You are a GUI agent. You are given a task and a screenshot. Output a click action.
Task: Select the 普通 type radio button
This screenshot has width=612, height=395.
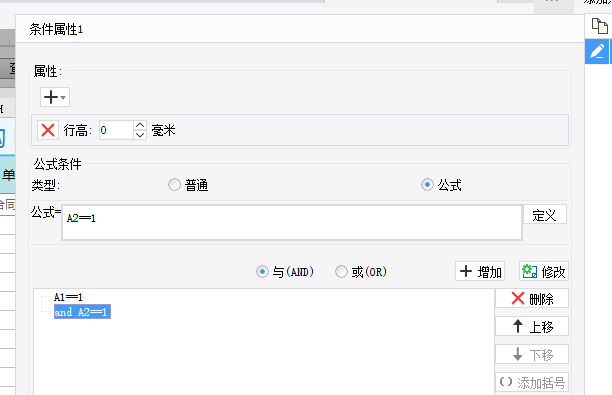point(174,185)
